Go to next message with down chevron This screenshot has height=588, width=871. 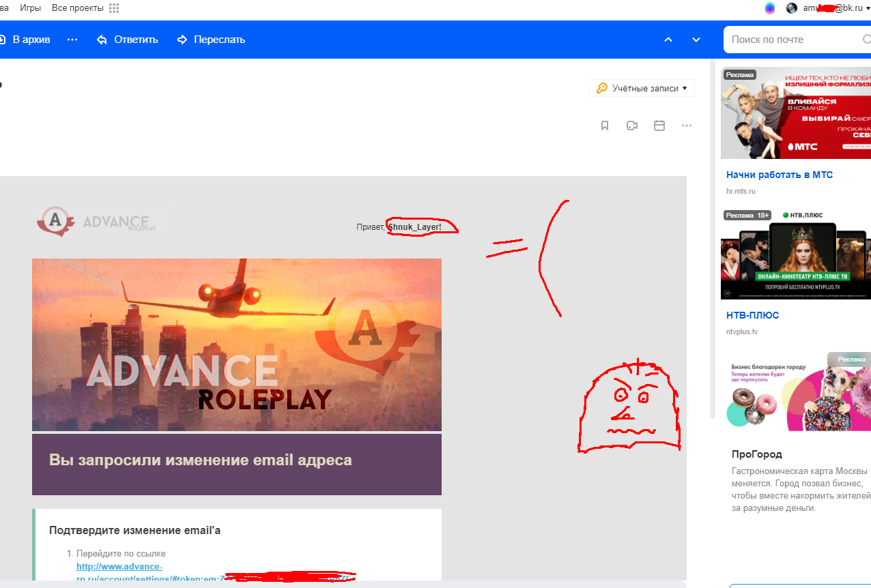[x=696, y=40]
